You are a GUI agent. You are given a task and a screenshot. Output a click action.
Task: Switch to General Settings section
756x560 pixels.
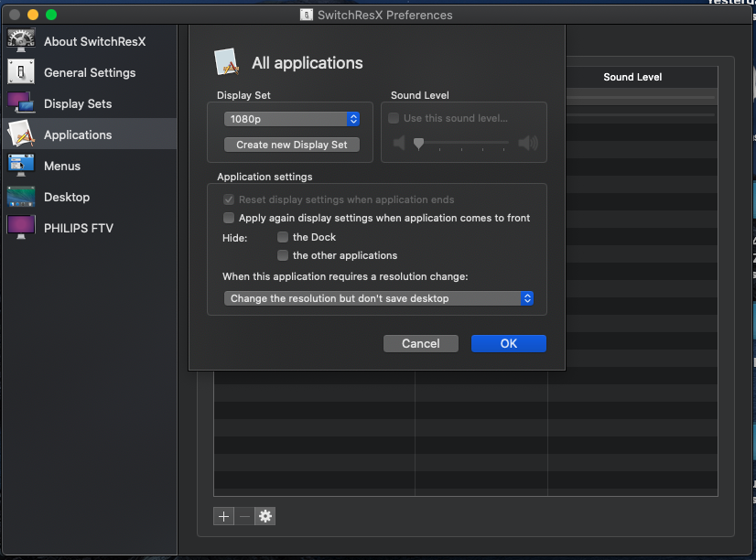(x=90, y=72)
